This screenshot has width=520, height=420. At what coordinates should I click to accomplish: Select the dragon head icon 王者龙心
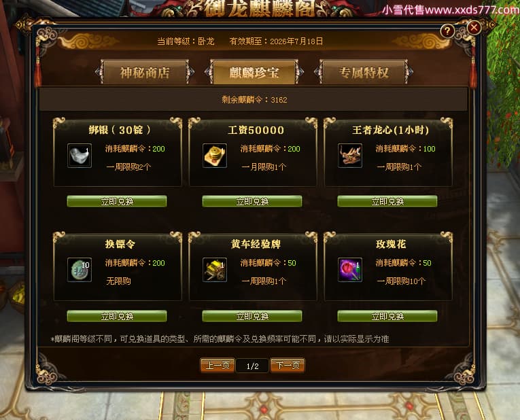350,156
